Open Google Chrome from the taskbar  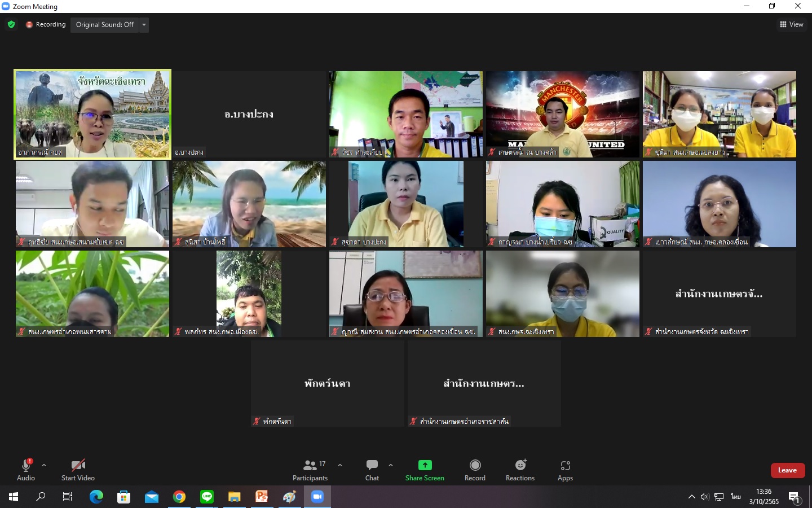179,497
